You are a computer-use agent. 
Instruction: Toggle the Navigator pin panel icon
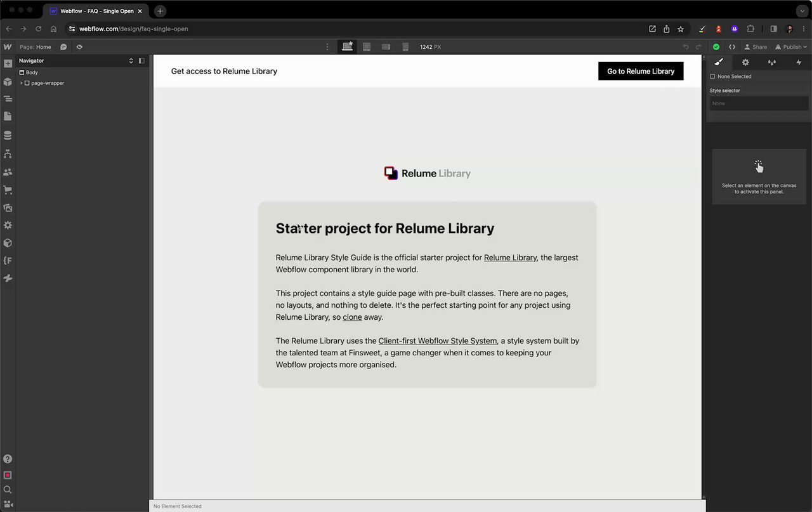[x=141, y=61]
